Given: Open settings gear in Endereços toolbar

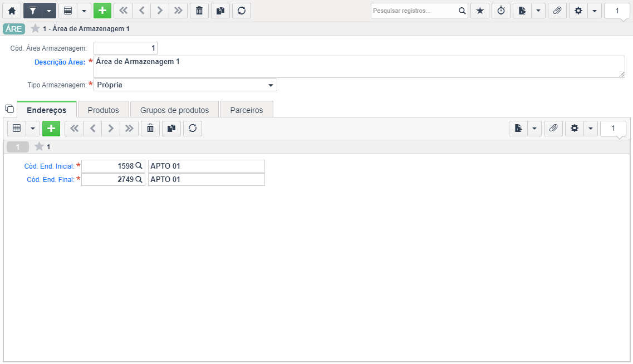Looking at the screenshot, I should click(x=574, y=129).
